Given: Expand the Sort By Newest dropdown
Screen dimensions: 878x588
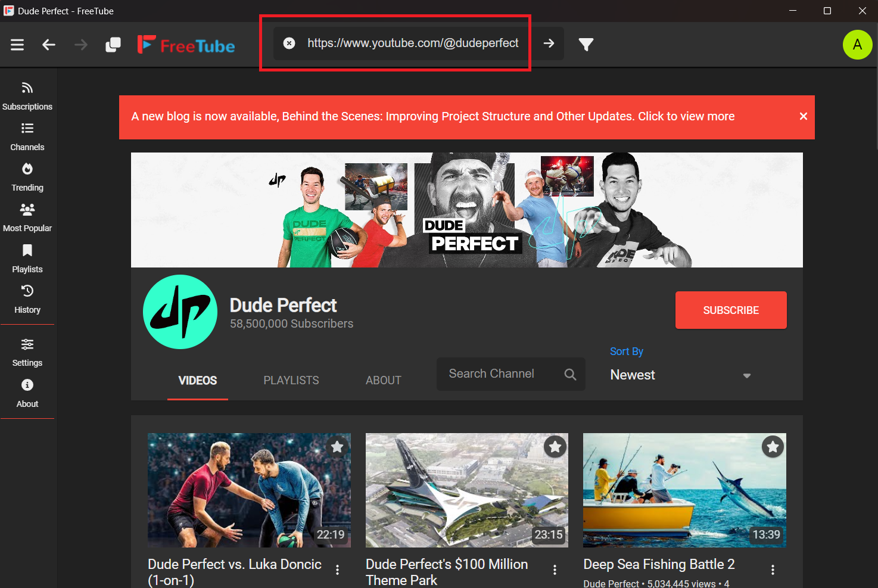Looking at the screenshot, I should 680,375.
